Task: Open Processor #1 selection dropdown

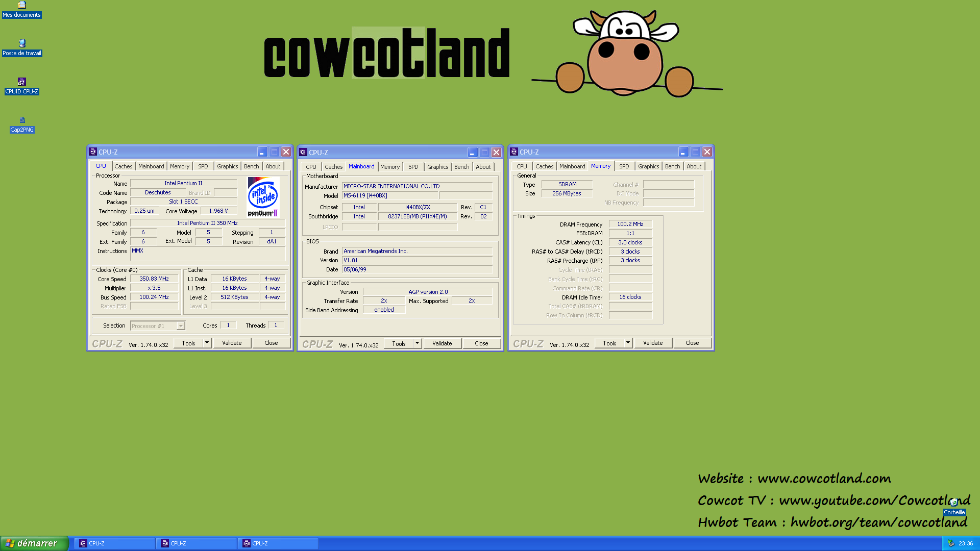Action: pos(181,325)
